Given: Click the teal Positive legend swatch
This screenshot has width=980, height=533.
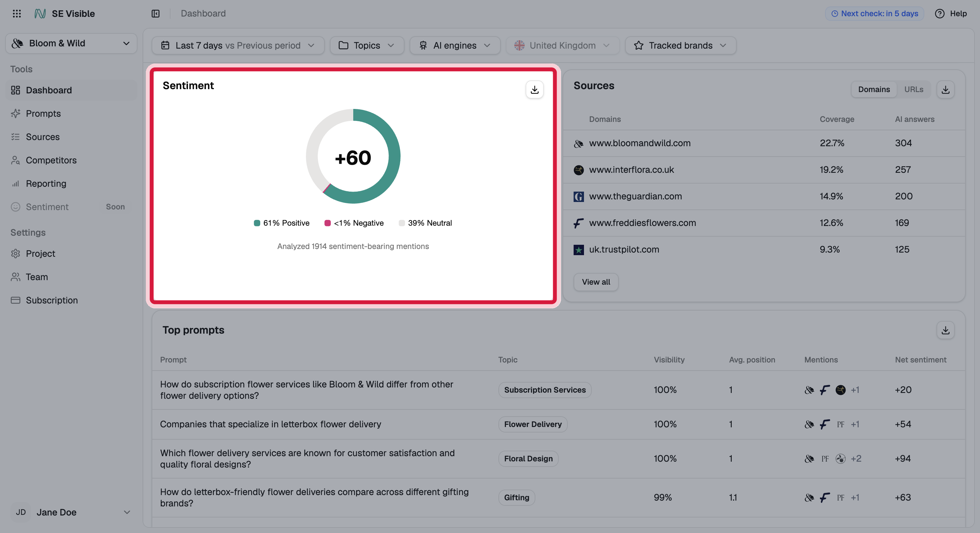Looking at the screenshot, I should 257,223.
